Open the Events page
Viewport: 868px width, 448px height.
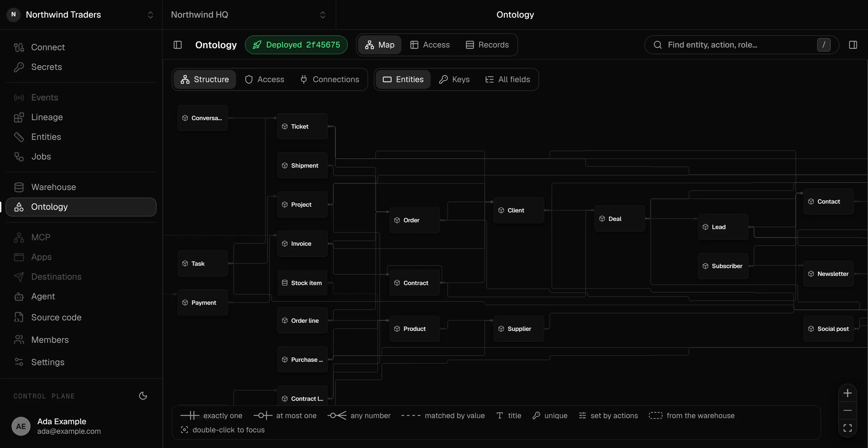[x=81, y=97]
